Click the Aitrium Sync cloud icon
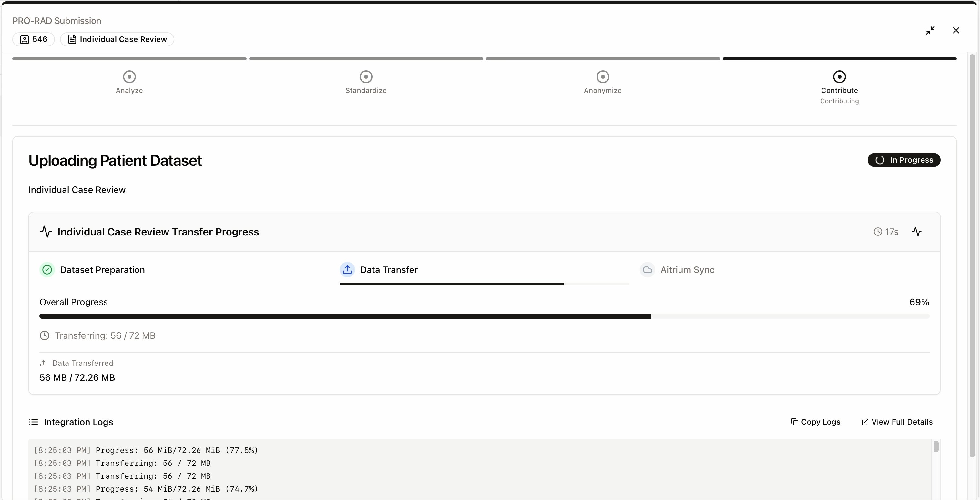The width and height of the screenshot is (980, 500). tap(648, 270)
